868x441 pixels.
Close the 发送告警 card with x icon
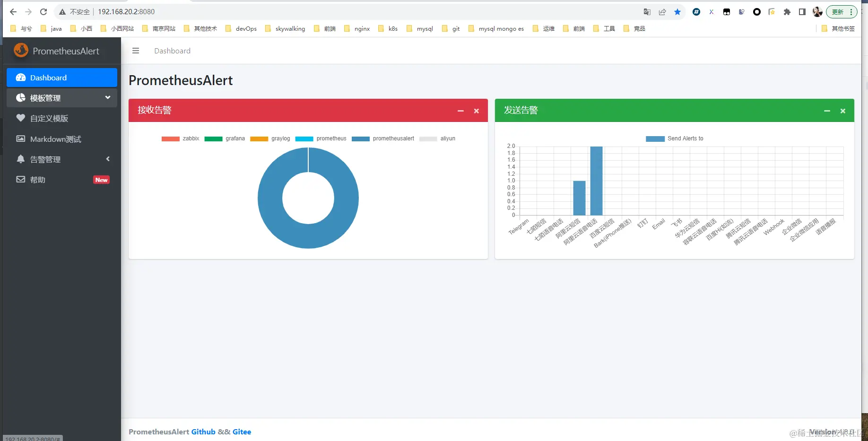click(x=843, y=111)
